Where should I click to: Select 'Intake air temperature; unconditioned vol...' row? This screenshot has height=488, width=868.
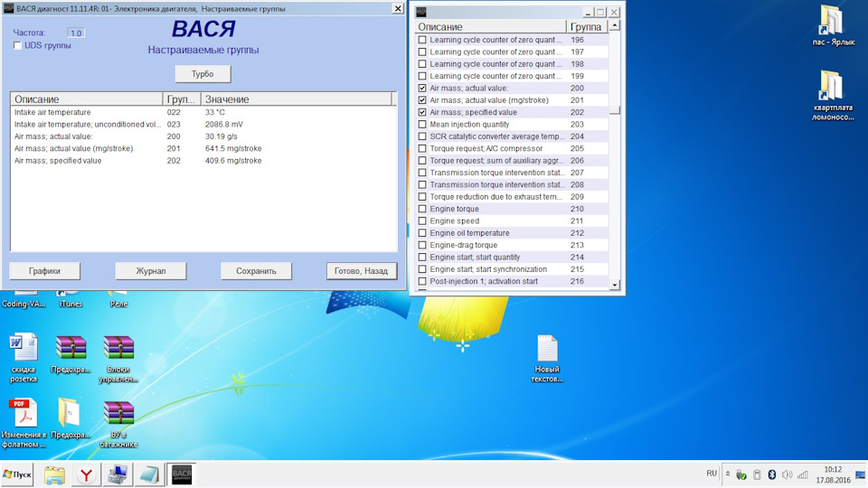click(x=203, y=125)
